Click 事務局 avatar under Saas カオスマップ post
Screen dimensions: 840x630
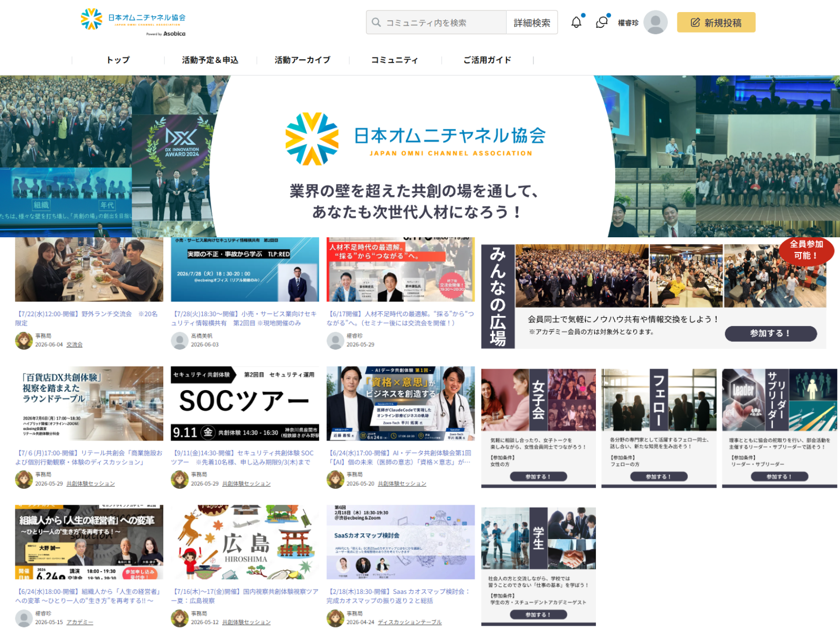[x=335, y=618]
